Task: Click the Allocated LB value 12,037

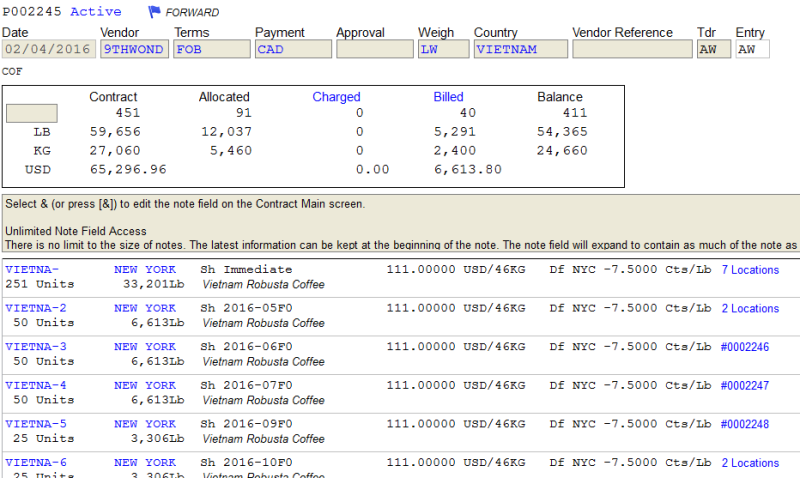Action: pos(227,132)
